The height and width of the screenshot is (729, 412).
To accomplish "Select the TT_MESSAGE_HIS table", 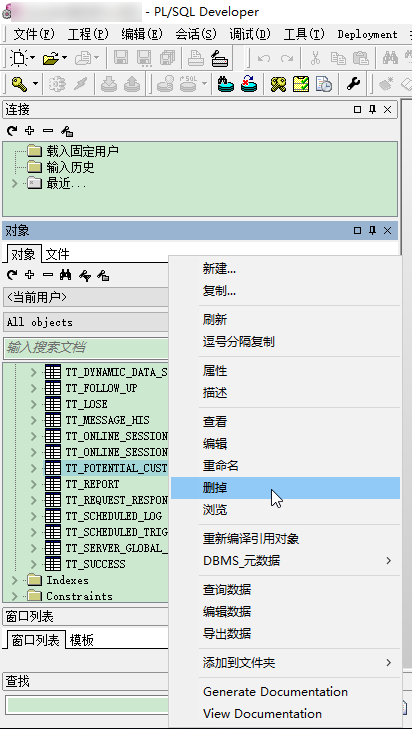I will point(107,420).
